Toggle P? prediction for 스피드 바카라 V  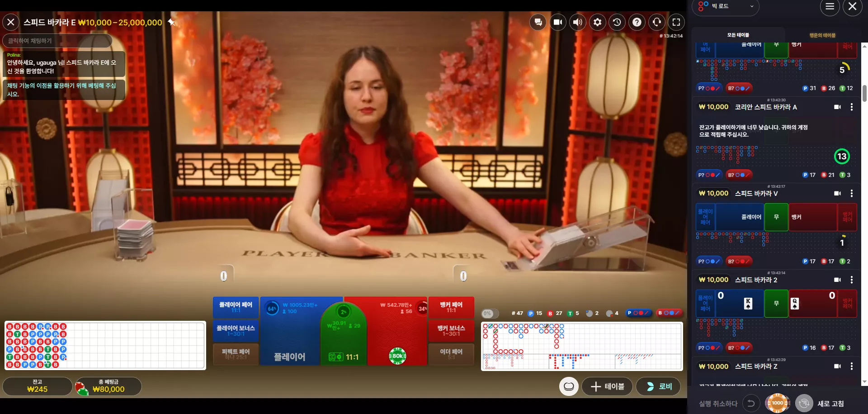[709, 262]
